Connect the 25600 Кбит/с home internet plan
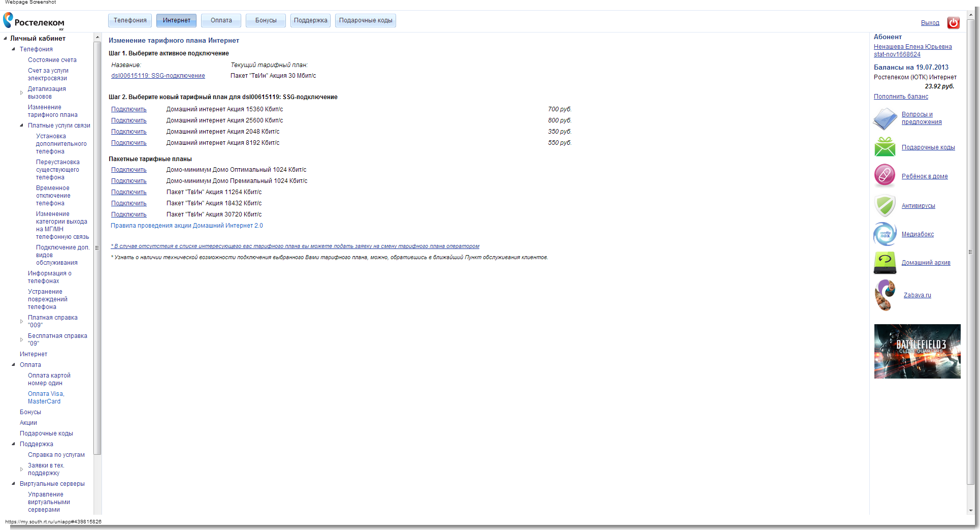The width and height of the screenshot is (980, 530). tap(129, 120)
